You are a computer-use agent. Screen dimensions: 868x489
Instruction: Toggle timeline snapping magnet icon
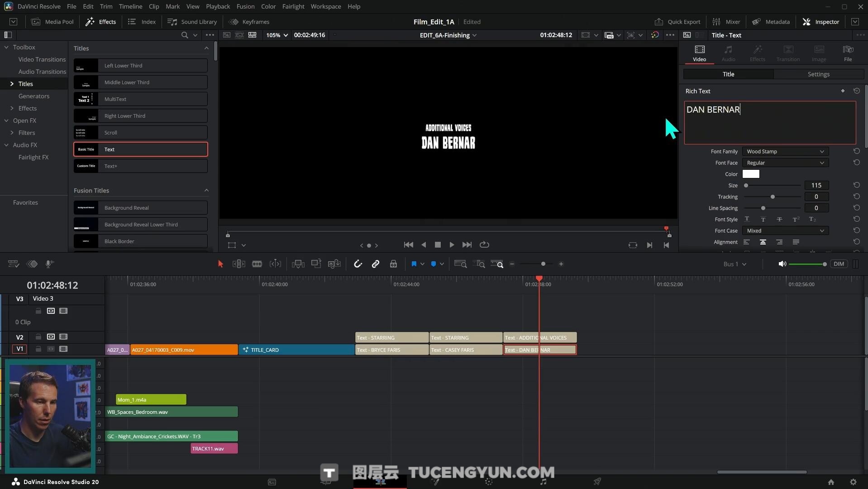[x=358, y=264]
